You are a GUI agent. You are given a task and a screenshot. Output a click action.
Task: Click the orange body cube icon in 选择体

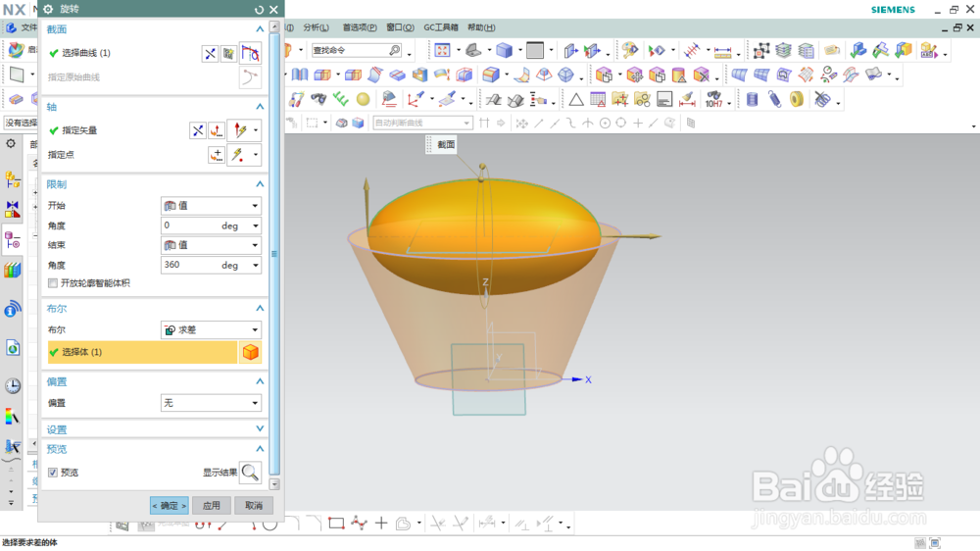[251, 352]
